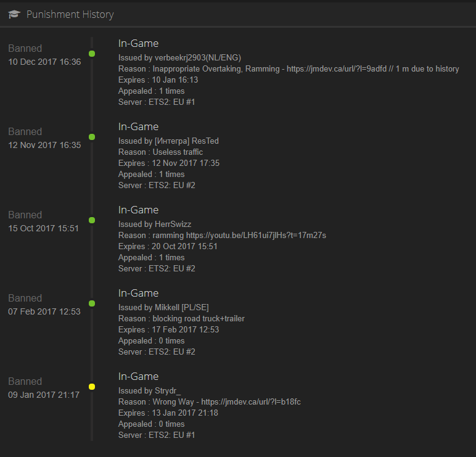This screenshot has width=476, height=457.
Task: Select issuer name verbeekrj2903(NL/ENG)
Action: (x=198, y=58)
